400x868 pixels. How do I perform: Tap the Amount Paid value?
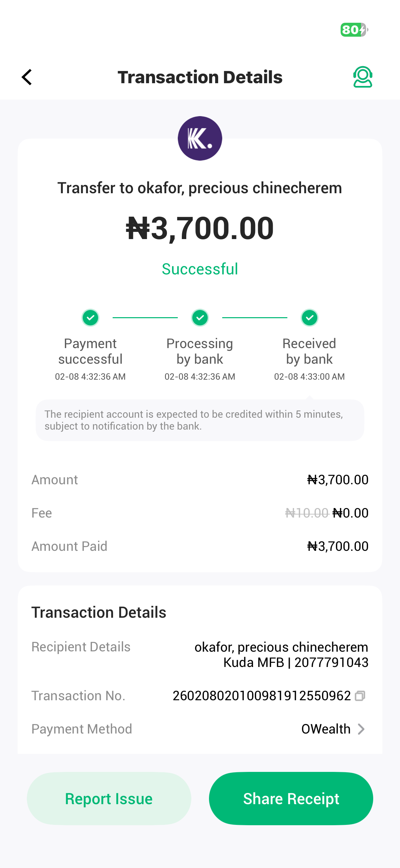tap(338, 546)
